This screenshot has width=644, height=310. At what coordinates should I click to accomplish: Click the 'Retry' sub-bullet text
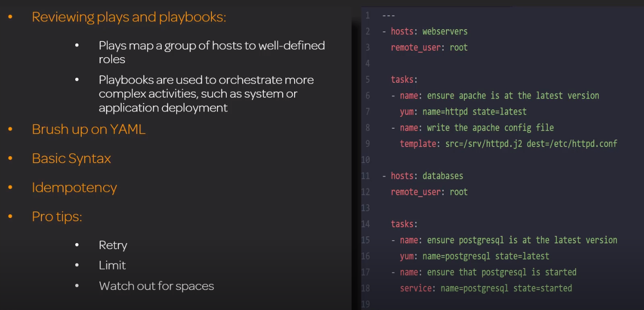(113, 245)
